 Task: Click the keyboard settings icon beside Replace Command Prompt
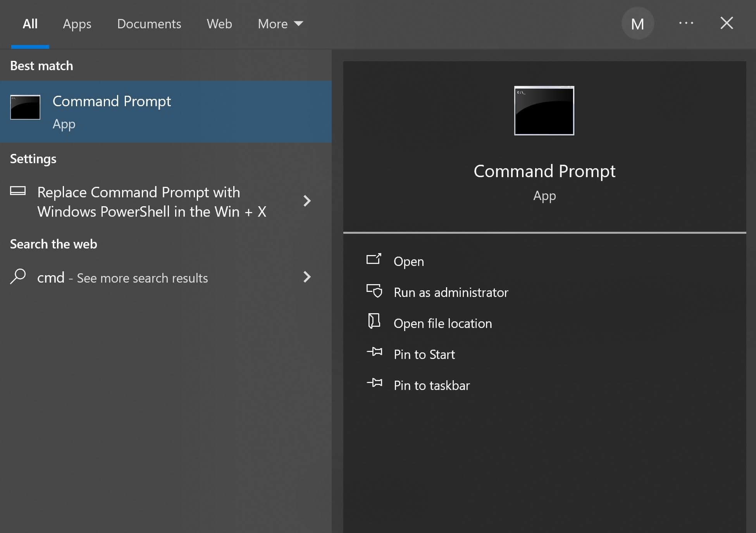[x=18, y=191]
